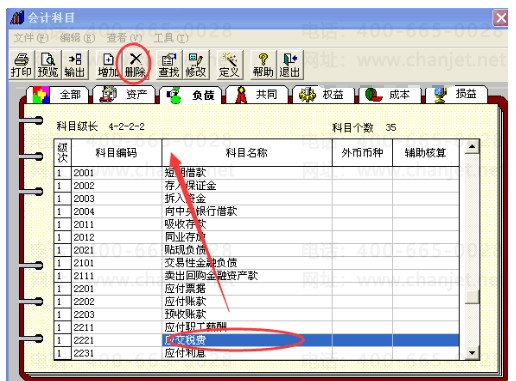Select the 2001 短期借款 account row
Image resolution: width=516 pixels, height=381 pixels.
pos(257,173)
